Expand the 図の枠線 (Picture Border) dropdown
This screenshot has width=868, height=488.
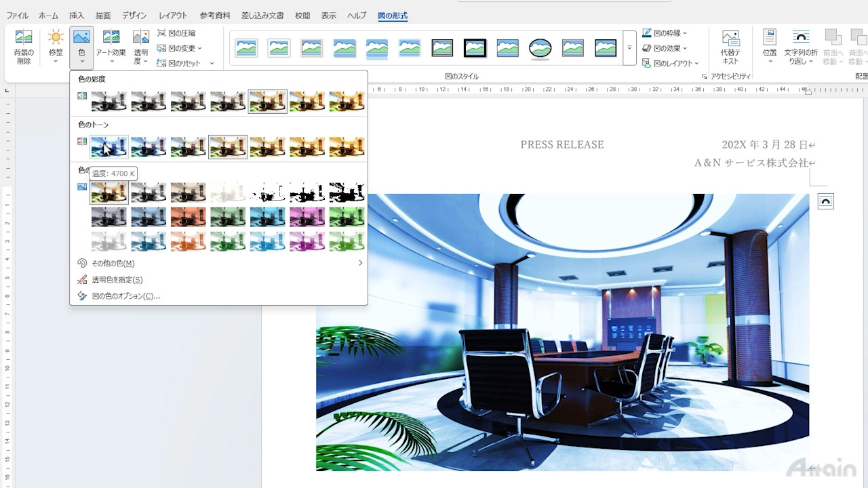point(665,33)
